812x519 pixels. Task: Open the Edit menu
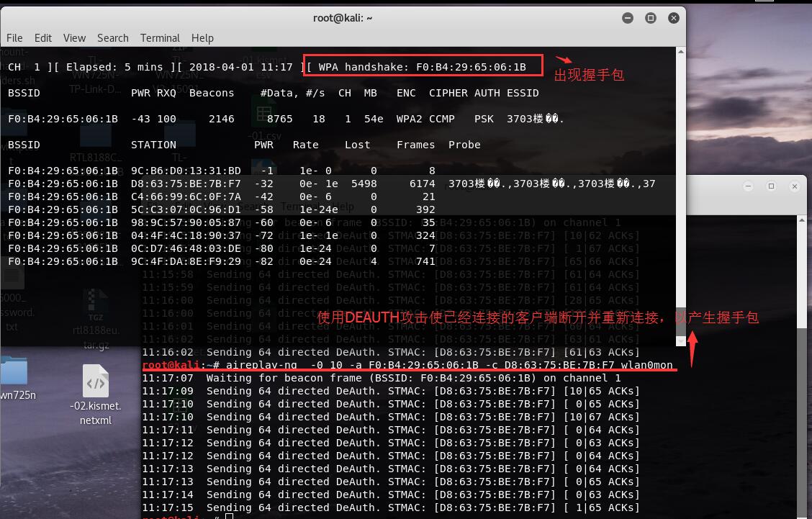pyautogui.click(x=43, y=38)
